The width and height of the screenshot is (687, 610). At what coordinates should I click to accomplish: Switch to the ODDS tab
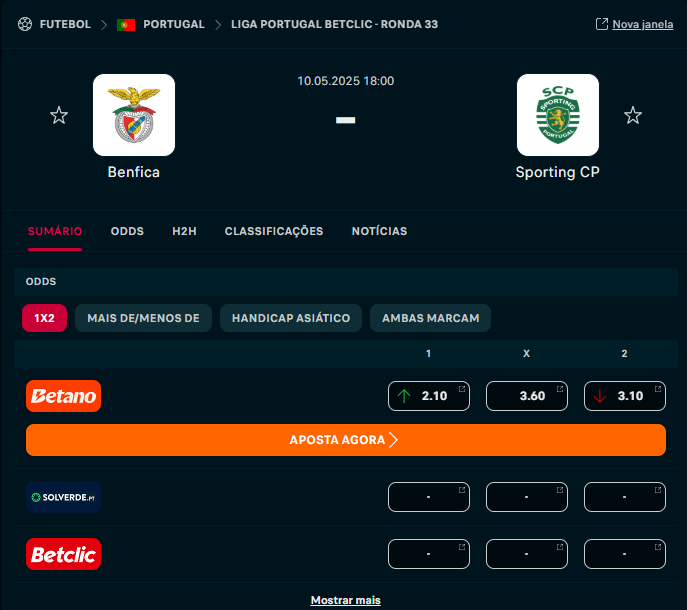point(127,231)
